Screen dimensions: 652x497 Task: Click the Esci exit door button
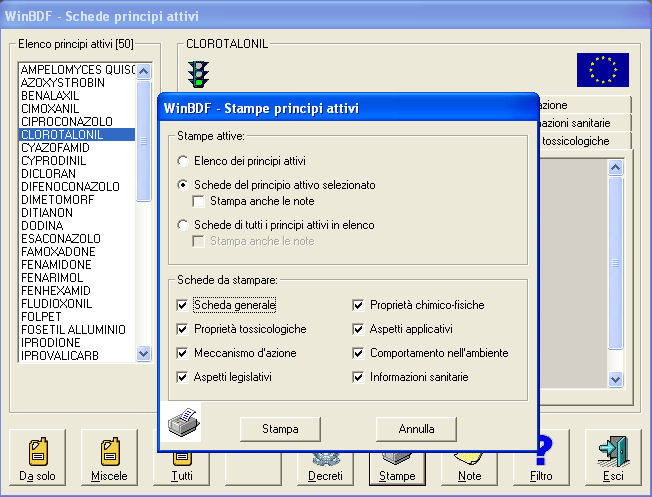613,457
